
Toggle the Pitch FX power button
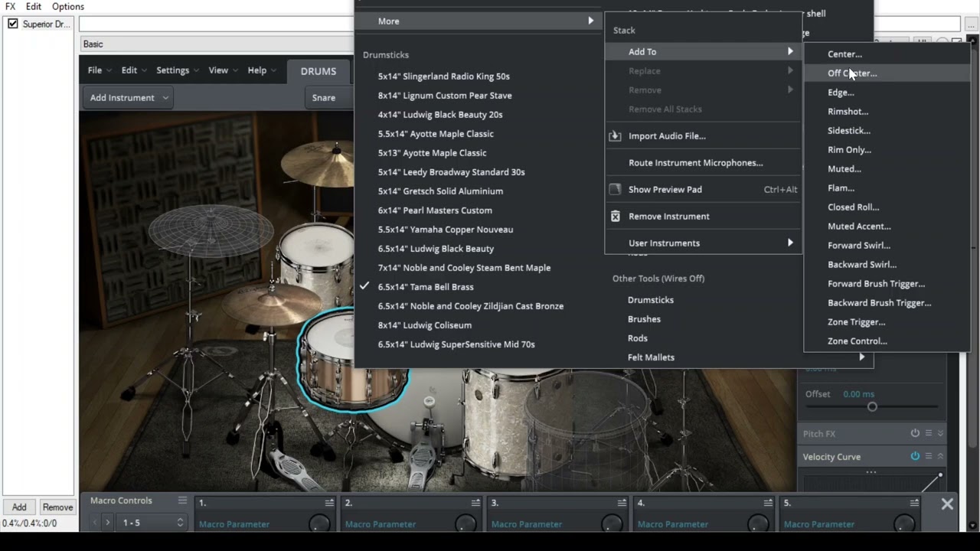915,433
